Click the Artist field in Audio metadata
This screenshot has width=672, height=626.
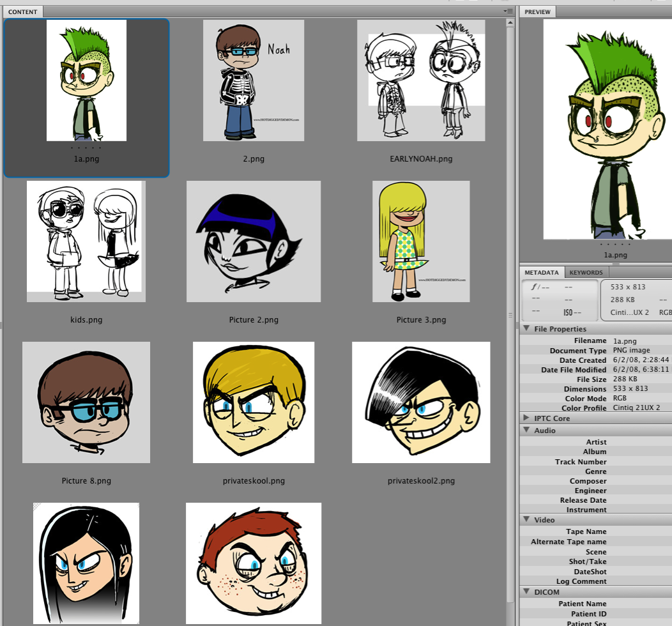coord(596,442)
